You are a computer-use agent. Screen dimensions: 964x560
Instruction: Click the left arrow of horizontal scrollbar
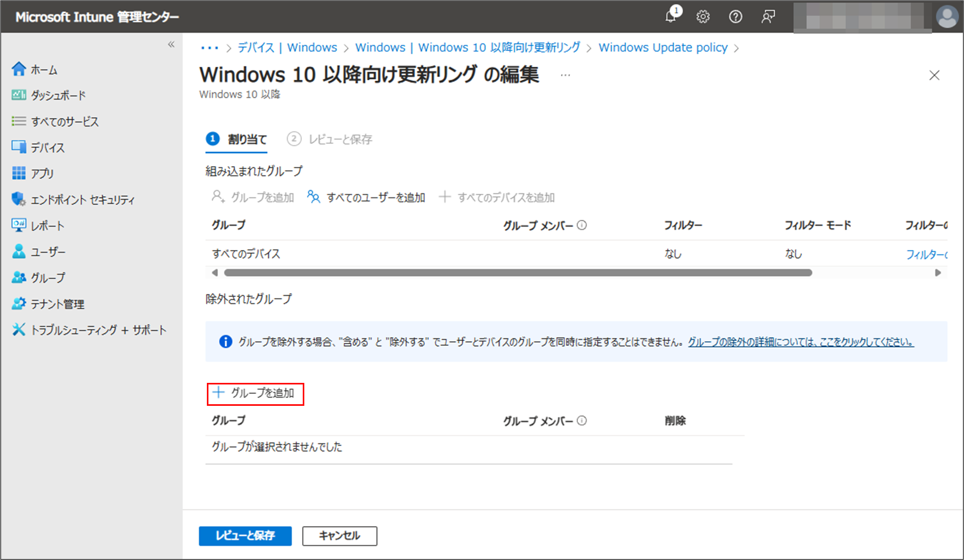[x=215, y=272]
